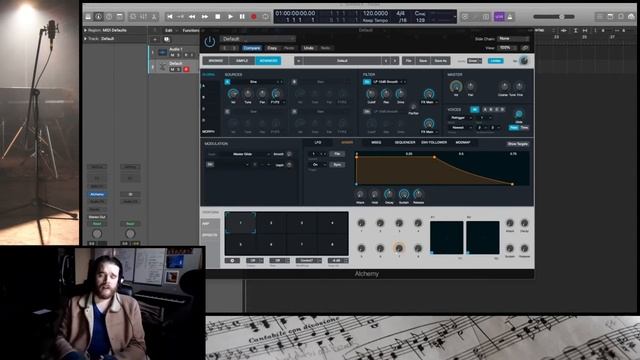The width and height of the screenshot is (640, 360).
Task: Select transform pad 1
Action: pyautogui.click(x=241, y=223)
